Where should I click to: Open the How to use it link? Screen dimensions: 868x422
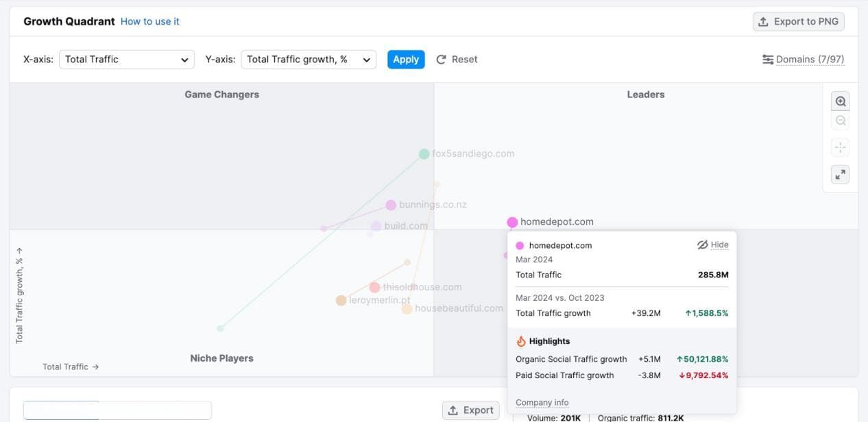[x=149, y=22]
